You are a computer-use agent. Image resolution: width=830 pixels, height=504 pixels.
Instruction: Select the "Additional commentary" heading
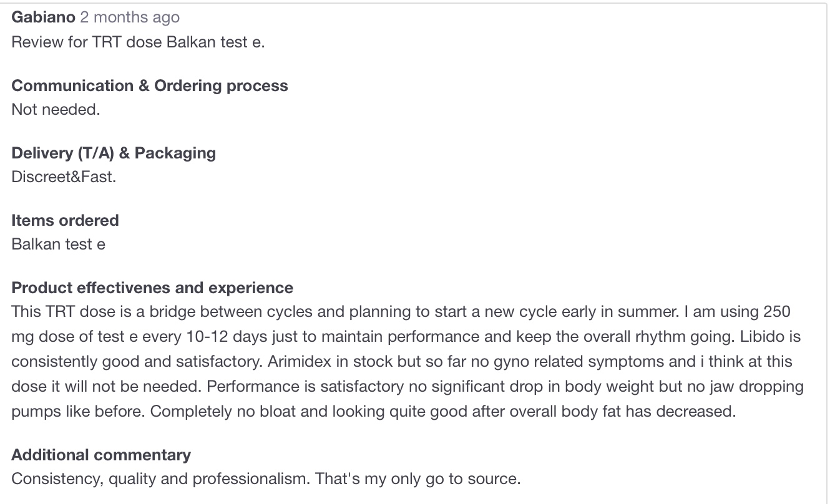coord(101,455)
